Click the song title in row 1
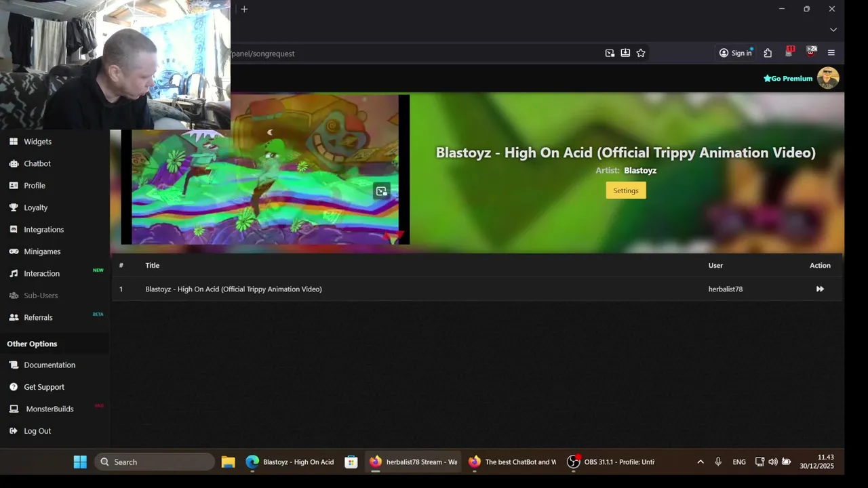Viewport: 868px width, 488px height. pyautogui.click(x=233, y=289)
